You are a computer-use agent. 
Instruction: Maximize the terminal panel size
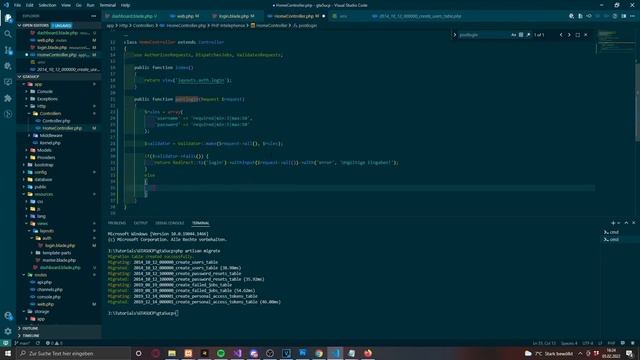pos(626,223)
